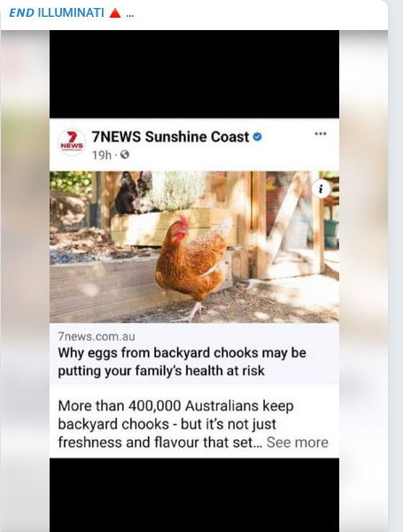403x532 pixels.
Task: Open the backyard chicken article image
Action: (x=194, y=247)
